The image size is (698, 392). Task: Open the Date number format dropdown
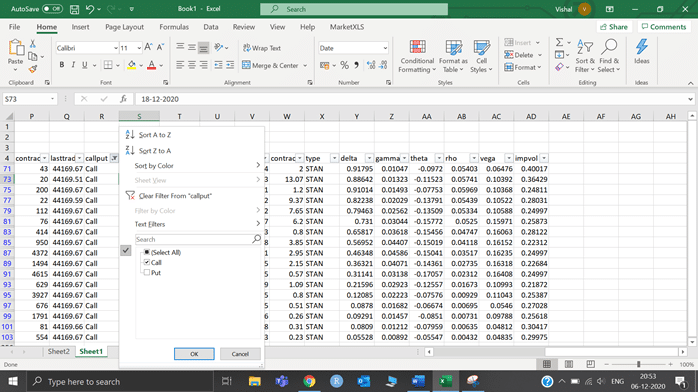coord(385,48)
